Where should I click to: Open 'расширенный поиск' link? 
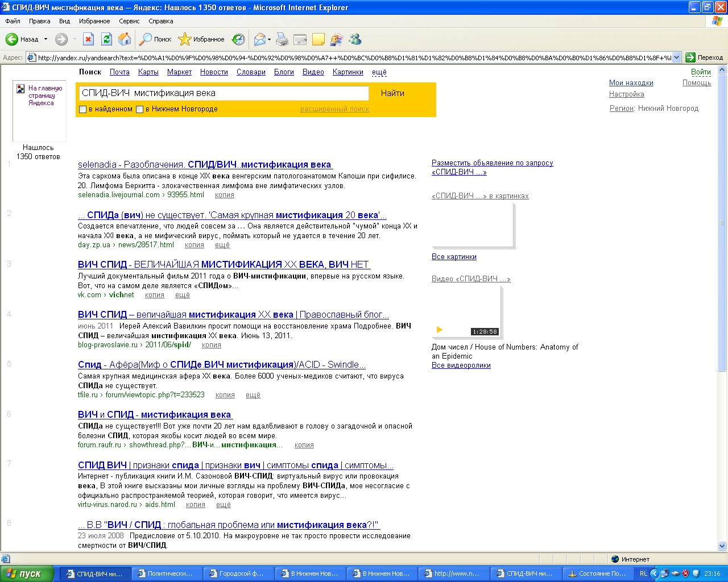[334, 109]
